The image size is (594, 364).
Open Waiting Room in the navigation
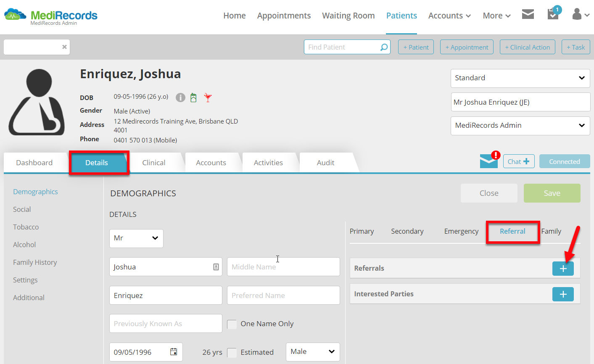[x=348, y=16]
